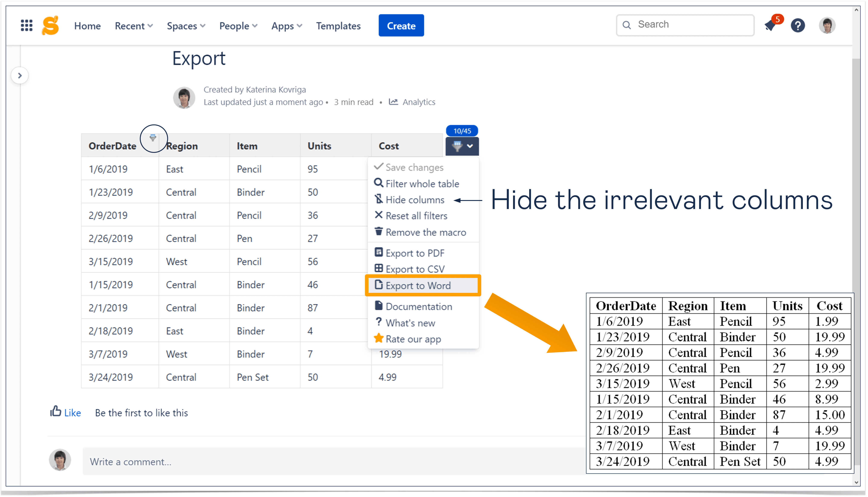Click your profile avatar

pyautogui.click(x=827, y=25)
